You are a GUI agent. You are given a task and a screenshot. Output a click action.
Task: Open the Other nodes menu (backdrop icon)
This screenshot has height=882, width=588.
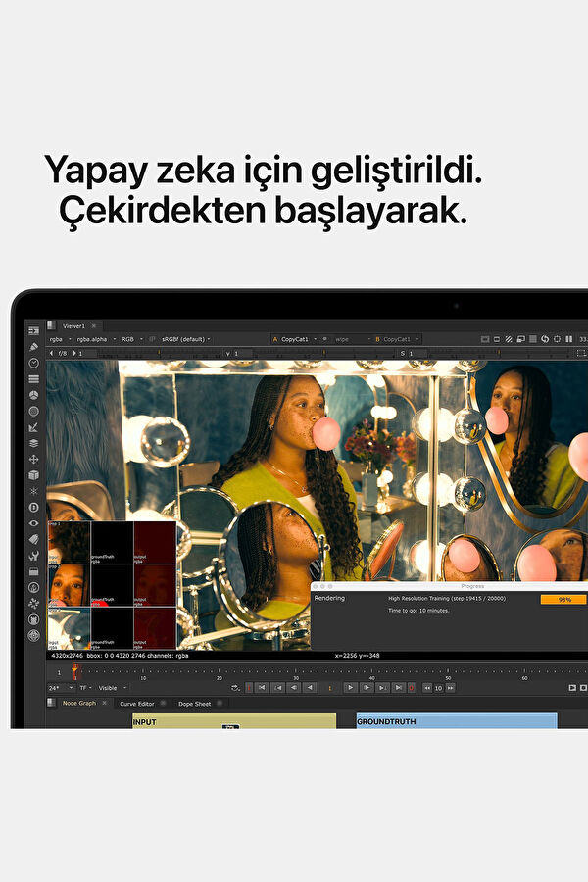pos(33,571)
